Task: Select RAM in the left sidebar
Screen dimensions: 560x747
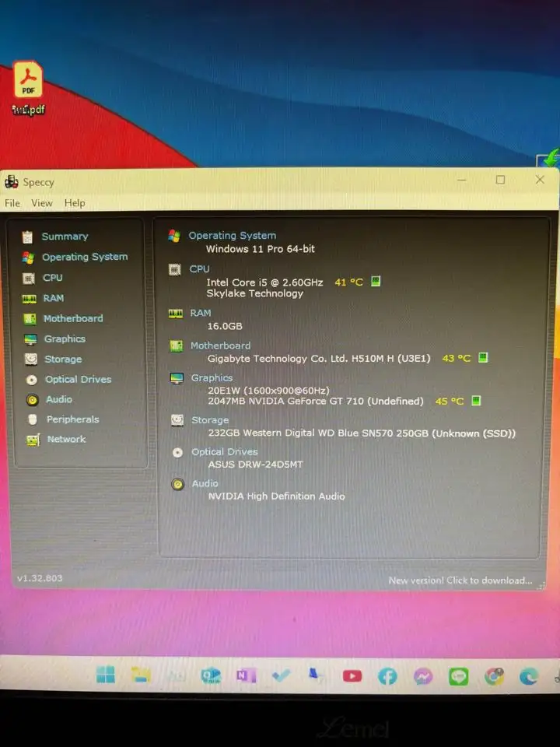Action: 54,298
